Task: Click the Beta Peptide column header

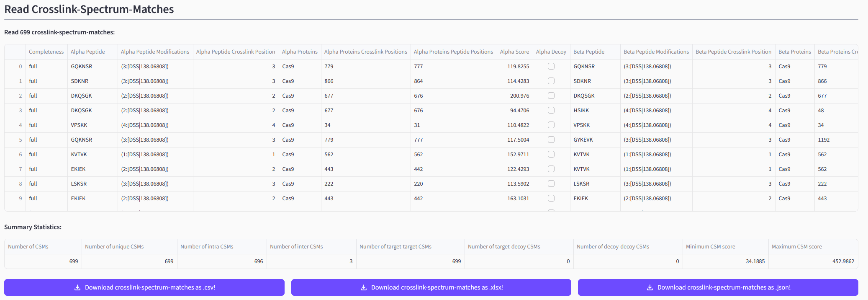Action: click(589, 52)
